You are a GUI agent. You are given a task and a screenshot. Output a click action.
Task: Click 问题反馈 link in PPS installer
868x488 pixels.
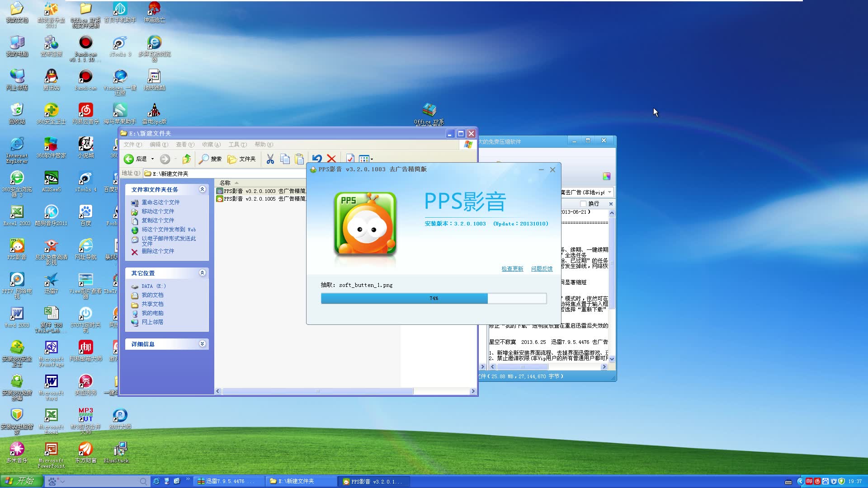(542, 269)
